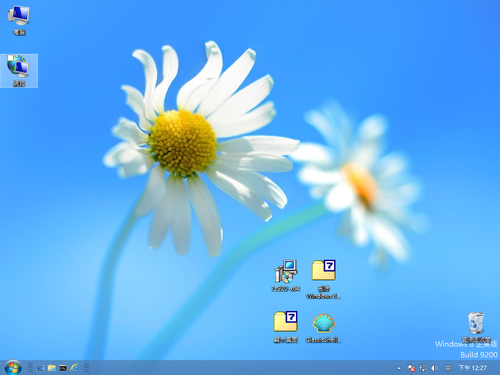Click the Show Desktop quick launch icon
Viewport: 500px width, 375px height.
41,368
